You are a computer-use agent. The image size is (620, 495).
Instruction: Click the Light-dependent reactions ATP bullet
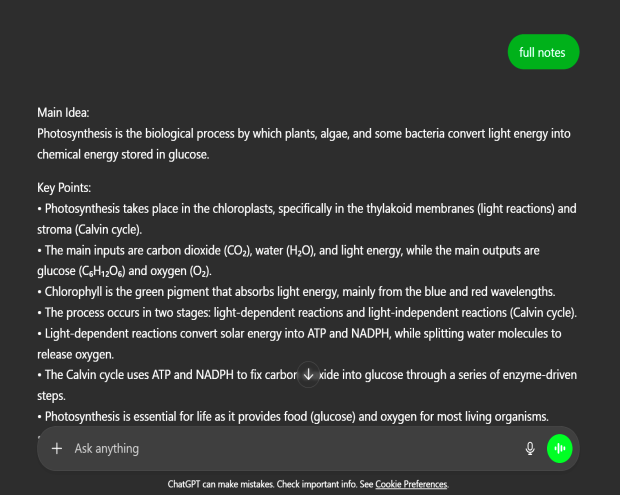pos(299,344)
